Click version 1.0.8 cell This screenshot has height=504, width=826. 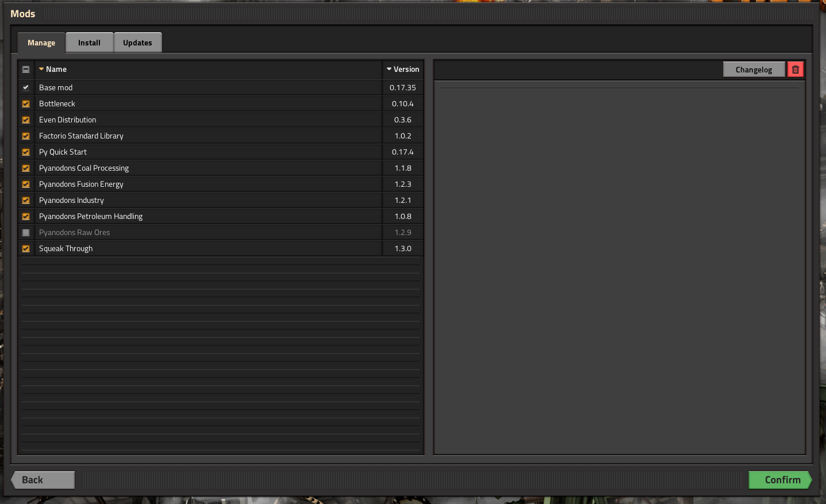[403, 217]
